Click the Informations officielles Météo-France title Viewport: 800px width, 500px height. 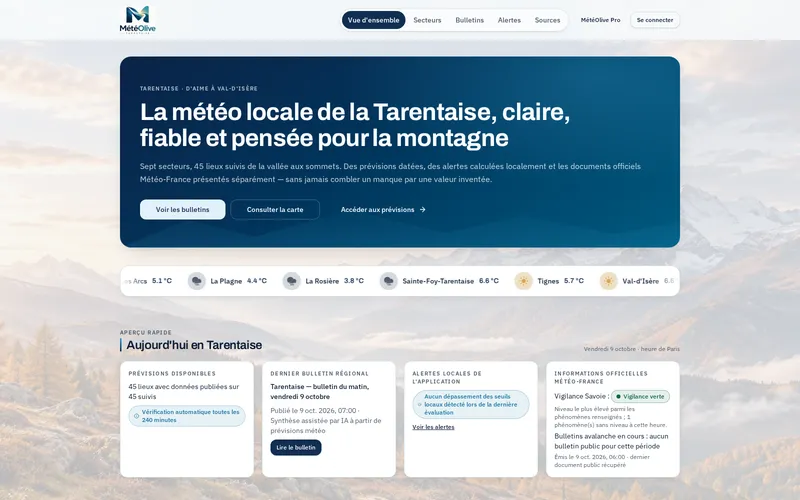pyautogui.click(x=601, y=378)
